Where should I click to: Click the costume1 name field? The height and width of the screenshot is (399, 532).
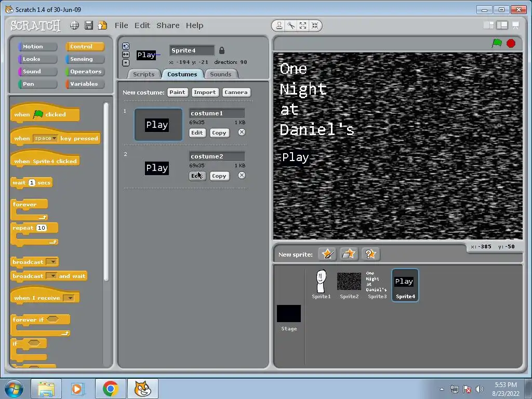(217, 113)
